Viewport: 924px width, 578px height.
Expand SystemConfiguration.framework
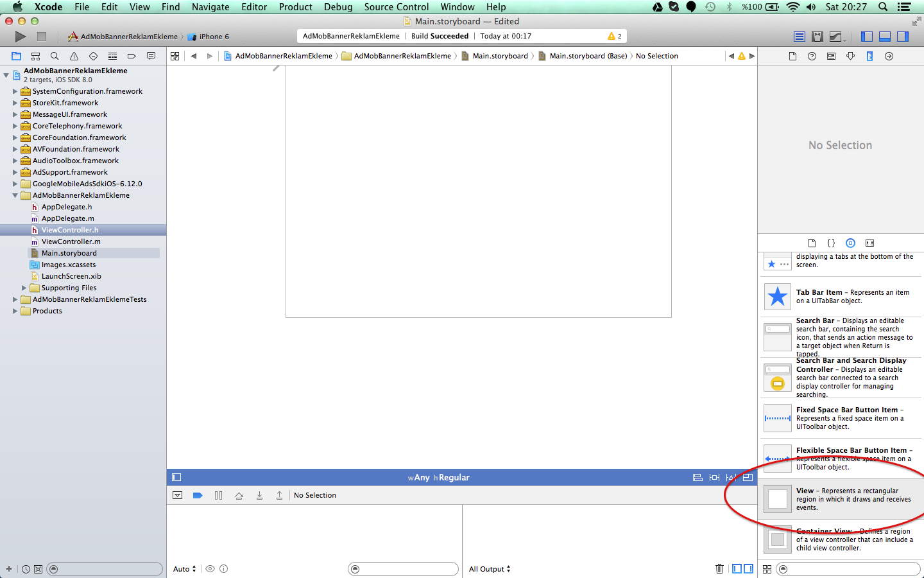(15, 91)
